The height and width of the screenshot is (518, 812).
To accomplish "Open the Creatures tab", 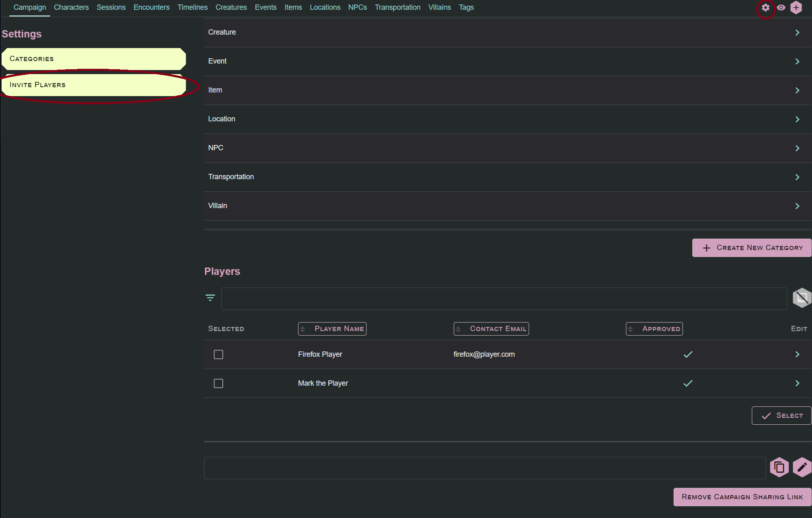I will (231, 7).
